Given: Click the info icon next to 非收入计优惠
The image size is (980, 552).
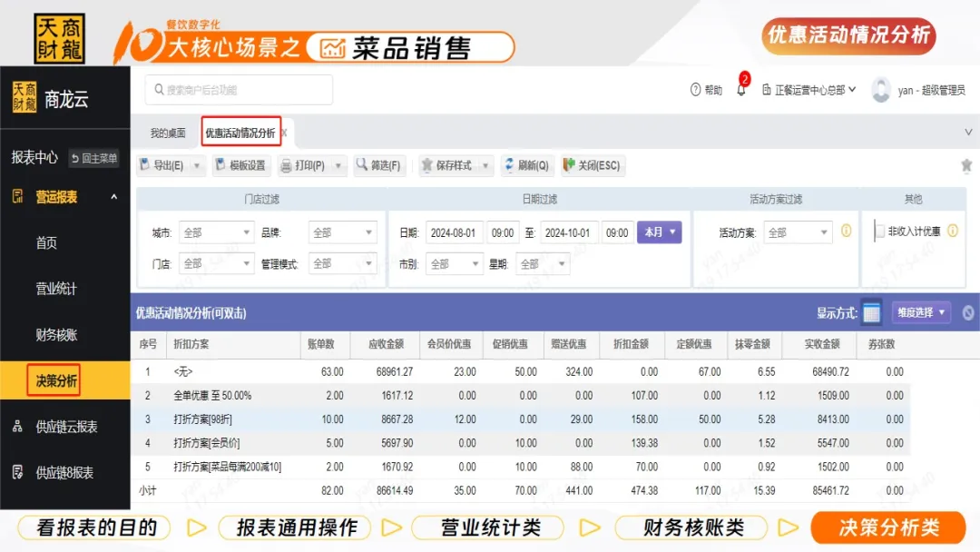Looking at the screenshot, I should pyautogui.click(x=953, y=232).
